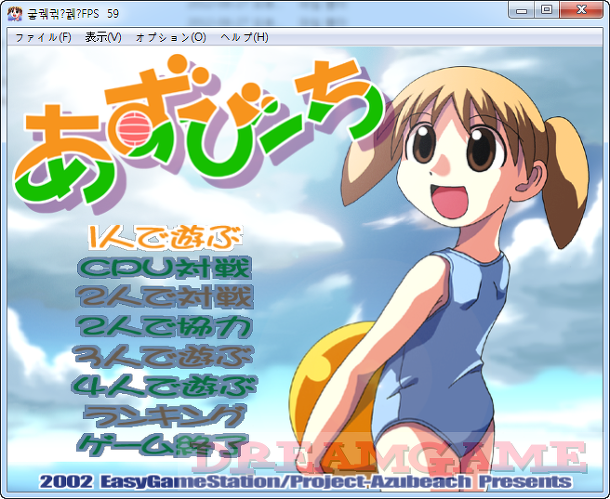Open the ファイル(F) menu
Screen dimensions: 610x499
click(x=43, y=37)
